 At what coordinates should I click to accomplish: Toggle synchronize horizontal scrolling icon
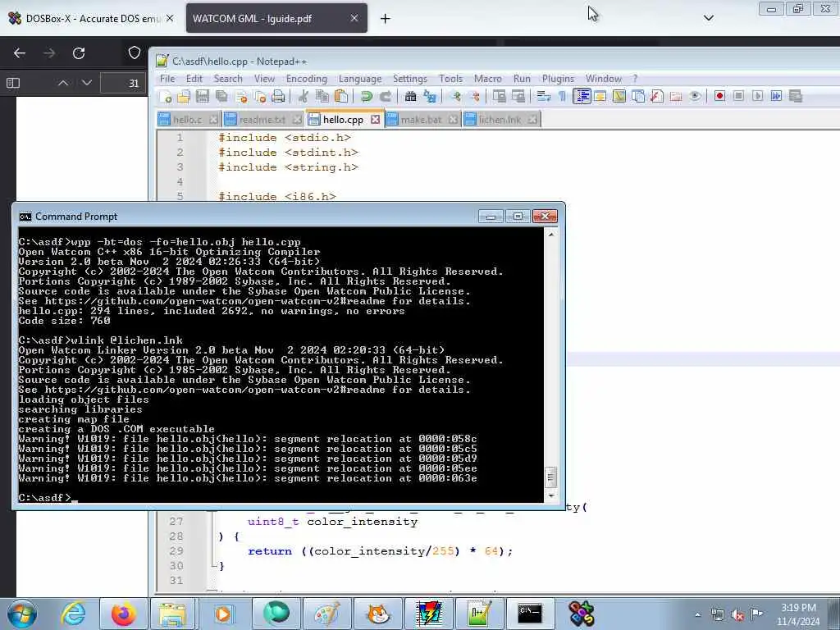tap(518, 97)
